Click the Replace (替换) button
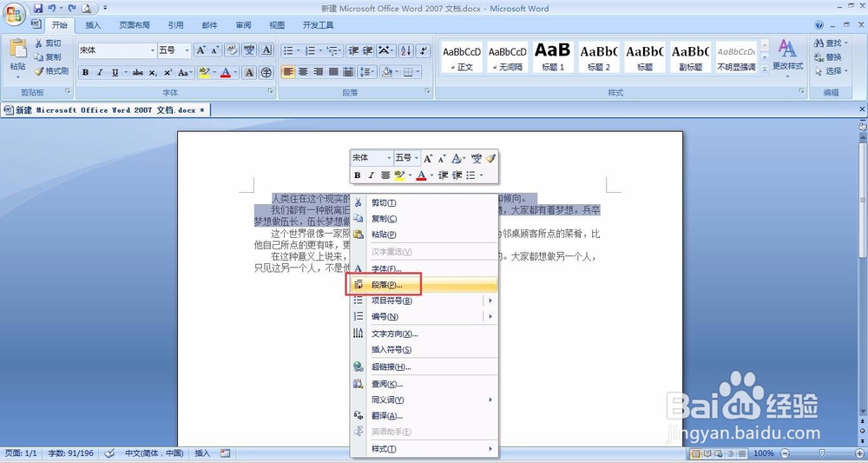 pyautogui.click(x=828, y=57)
